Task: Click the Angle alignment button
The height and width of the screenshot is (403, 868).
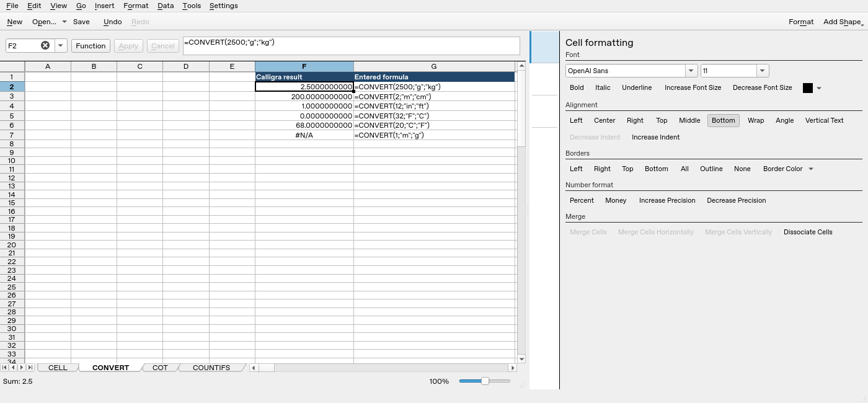Action: tap(784, 120)
